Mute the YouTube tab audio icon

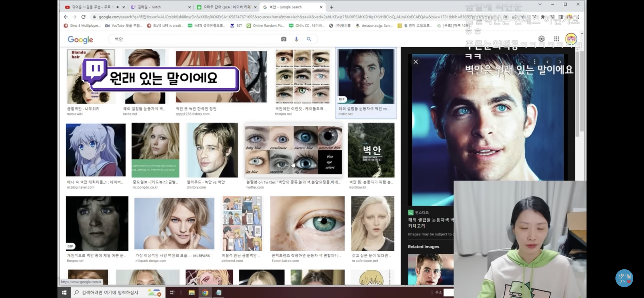tap(118, 7)
